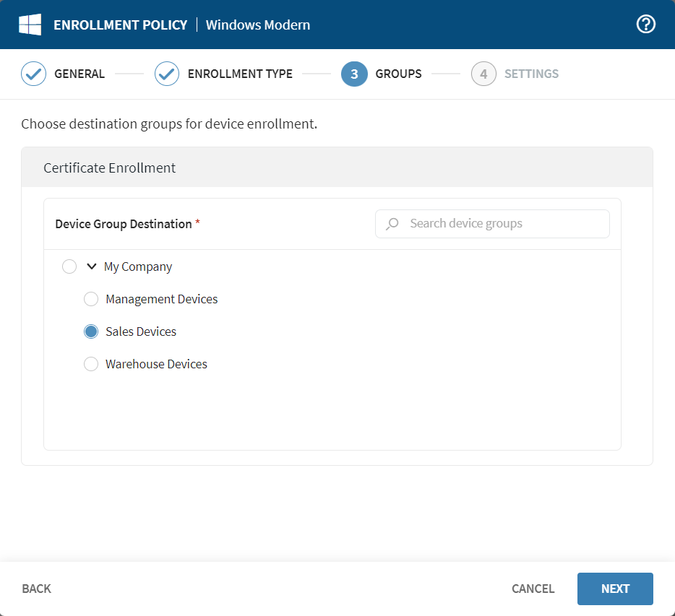Screen dimensions: 675x616
Task: Click the General step checkmark icon
Action: tap(33, 74)
